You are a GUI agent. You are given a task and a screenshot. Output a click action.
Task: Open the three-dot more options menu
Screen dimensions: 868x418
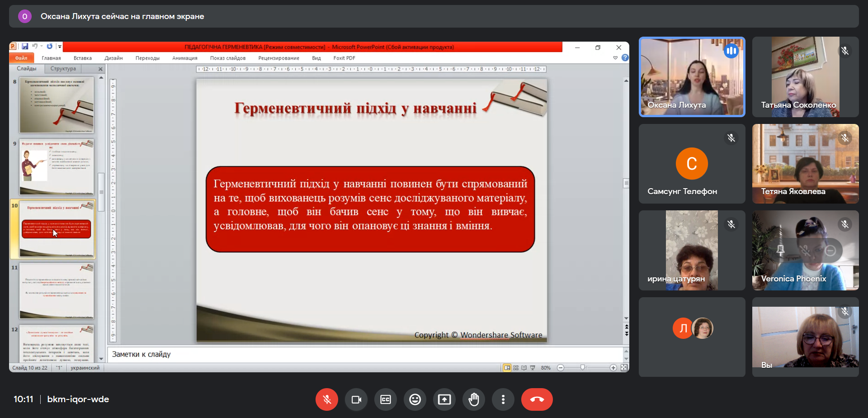[x=503, y=399]
